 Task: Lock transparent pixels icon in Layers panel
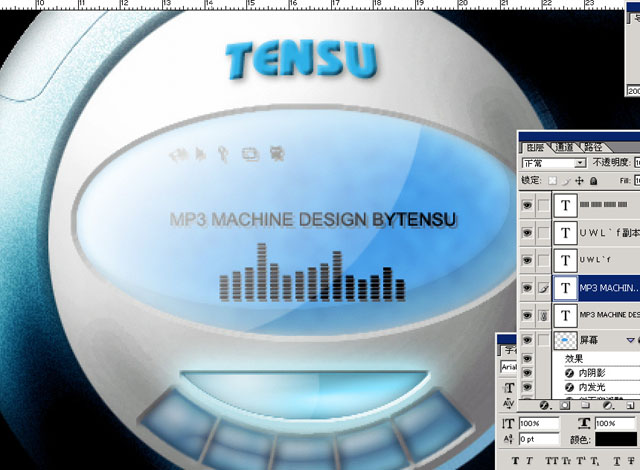(x=552, y=181)
